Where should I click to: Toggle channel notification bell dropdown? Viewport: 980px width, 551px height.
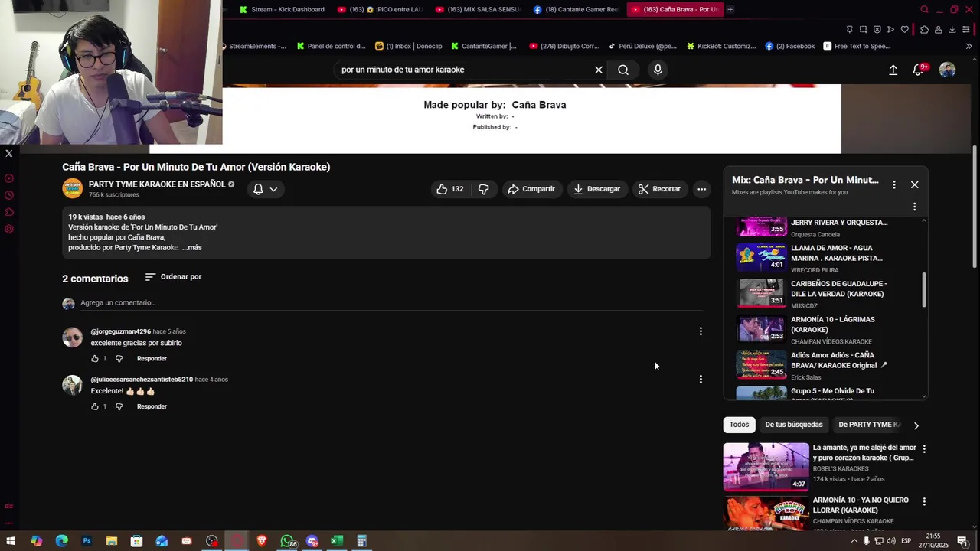[x=265, y=189]
